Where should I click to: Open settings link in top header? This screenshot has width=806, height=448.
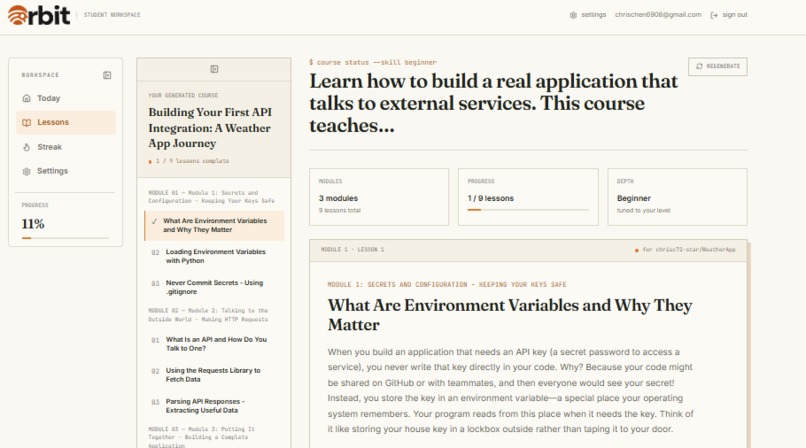pyautogui.click(x=588, y=15)
